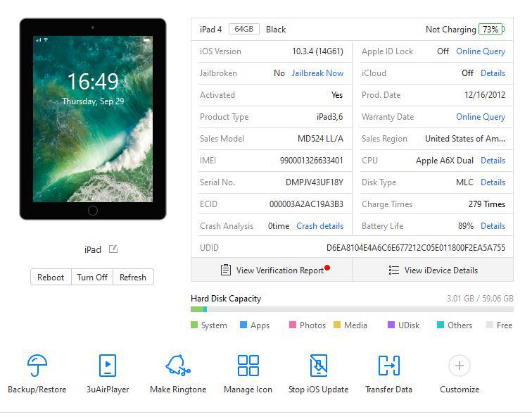Click the iOS version 10.3.4 (14G61)
The image size is (532, 417).
coord(317,51)
